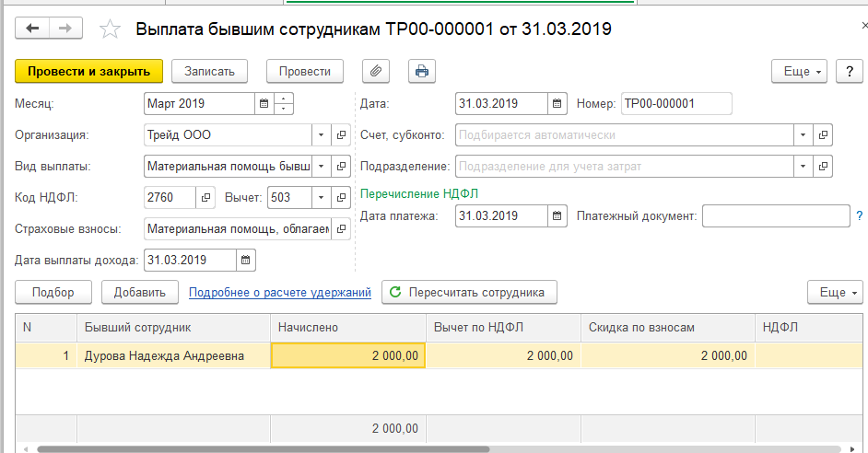Click the Начислено column header

pos(348,328)
